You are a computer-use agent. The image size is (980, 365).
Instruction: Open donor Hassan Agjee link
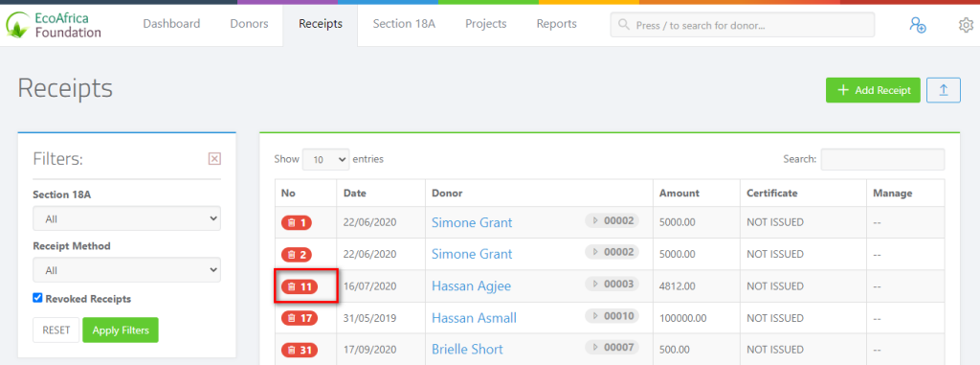[471, 286]
